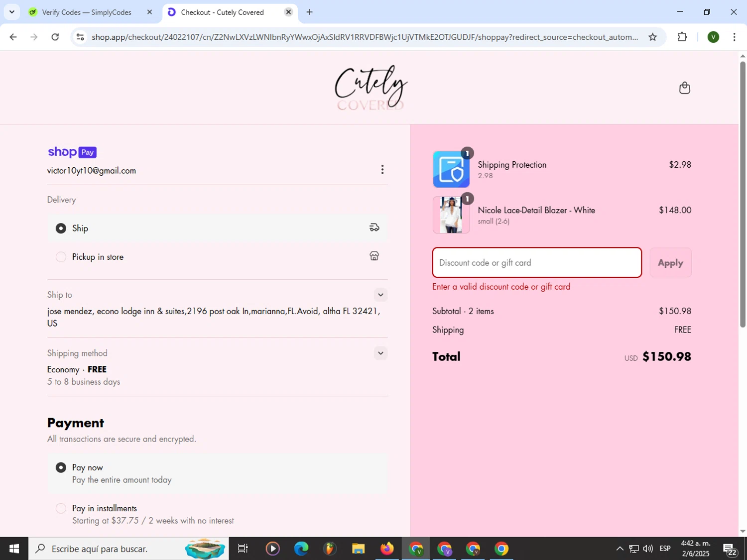This screenshot has height=560, width=747.
Task: Click the page vertical scrollbar thumb
Action: (x=743, y=194)
